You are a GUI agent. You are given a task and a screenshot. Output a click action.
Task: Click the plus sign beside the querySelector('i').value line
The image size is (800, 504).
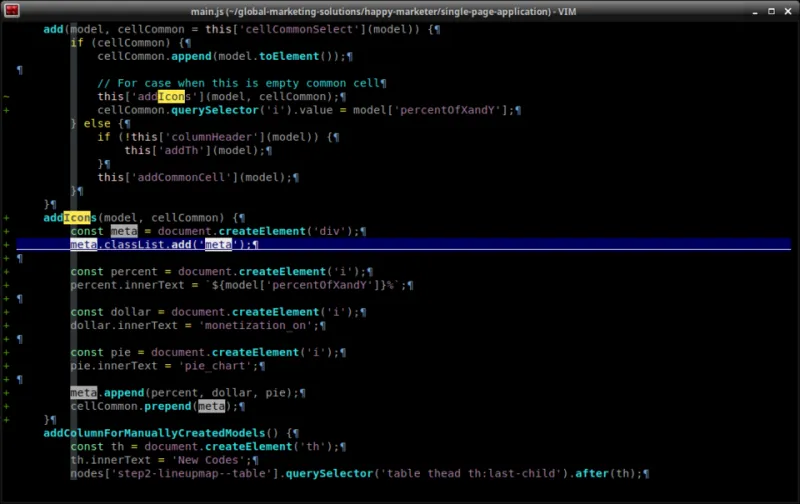click(x=7, y=110)
